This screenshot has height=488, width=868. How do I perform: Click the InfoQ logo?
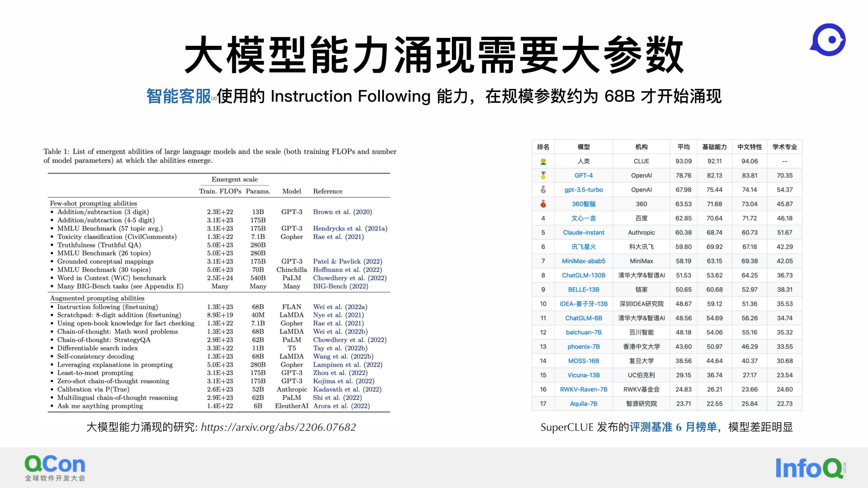click(811, 468)
